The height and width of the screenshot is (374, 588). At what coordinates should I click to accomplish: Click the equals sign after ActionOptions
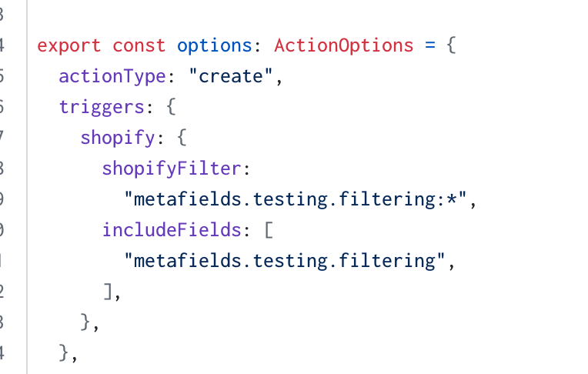tap(430, 45)
